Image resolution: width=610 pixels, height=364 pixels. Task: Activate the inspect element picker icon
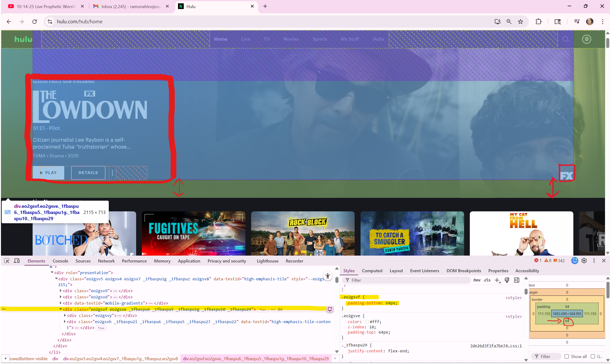point(7,261)
